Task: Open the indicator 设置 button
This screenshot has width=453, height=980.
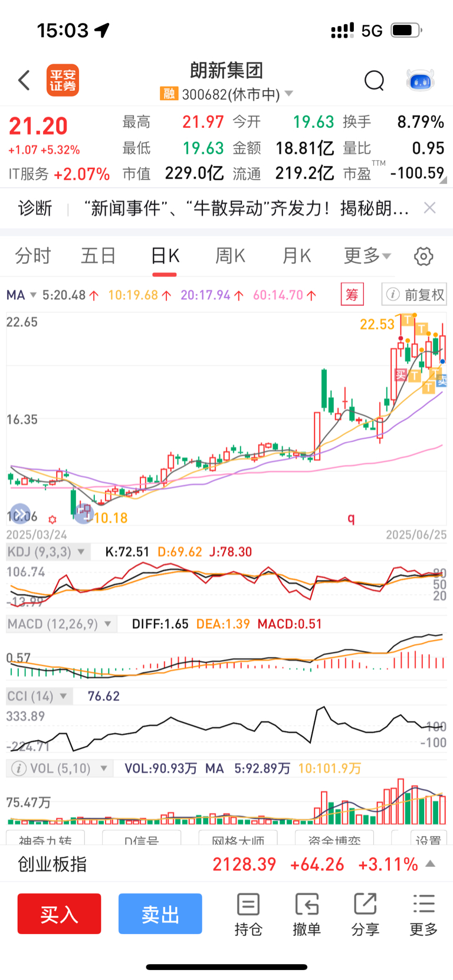Action: coord(428,839)
